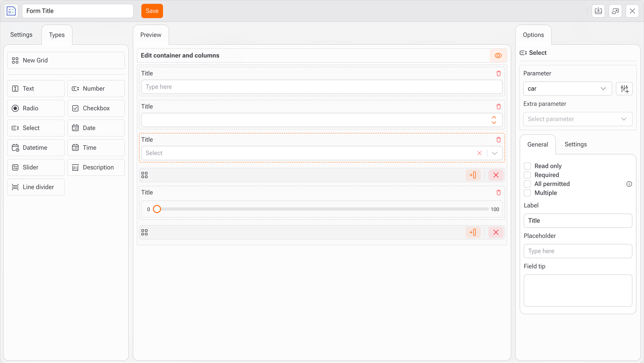Remove the last grid row with X
Viewport: 644px width, 363px height.
[x=496, y=232]
